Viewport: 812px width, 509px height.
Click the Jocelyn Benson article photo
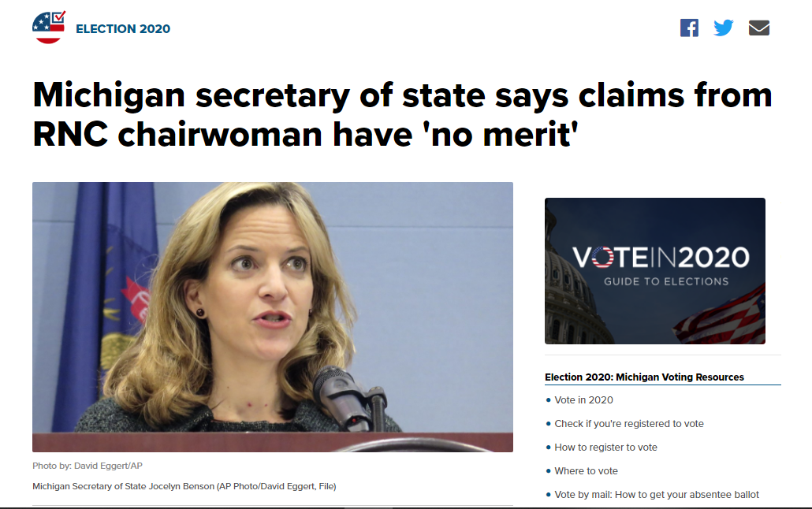tap(273, 317)
